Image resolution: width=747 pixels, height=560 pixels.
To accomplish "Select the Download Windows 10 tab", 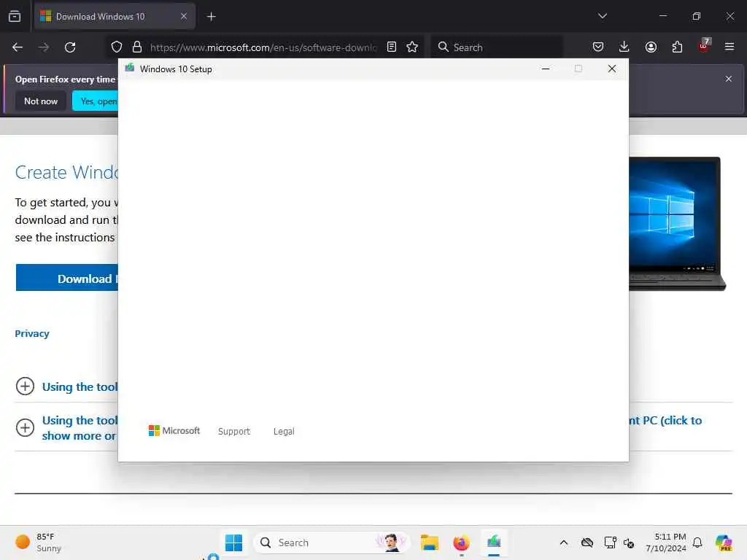I will click(115, 17).
